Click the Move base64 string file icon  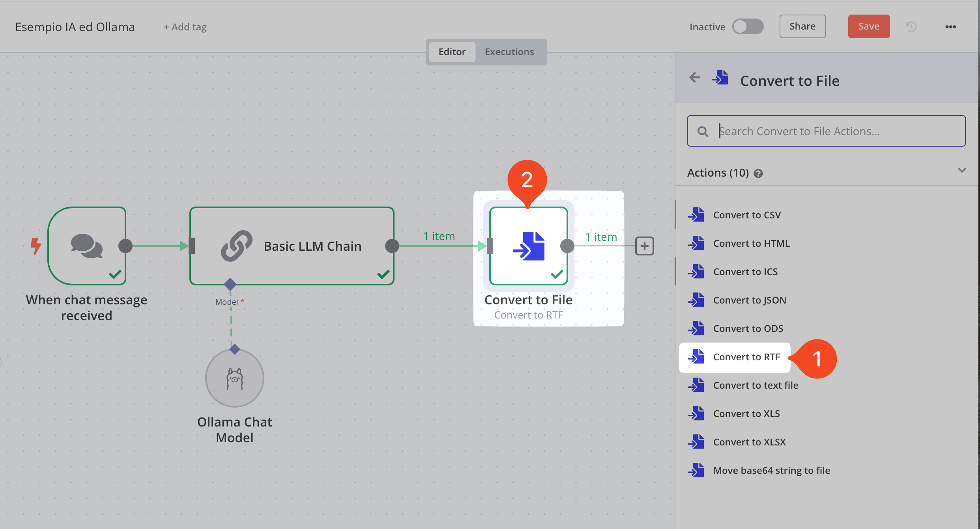(x=696, y=470)
